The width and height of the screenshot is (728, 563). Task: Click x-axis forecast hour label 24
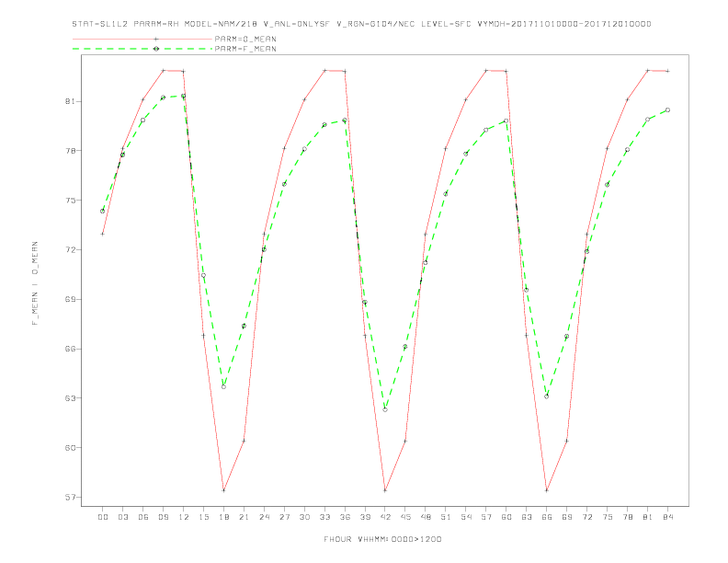tap(264, 517)
